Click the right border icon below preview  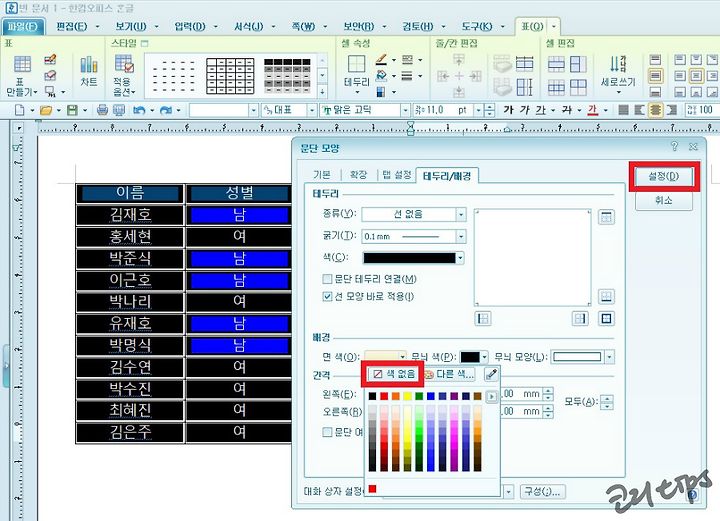pos(580,318)
